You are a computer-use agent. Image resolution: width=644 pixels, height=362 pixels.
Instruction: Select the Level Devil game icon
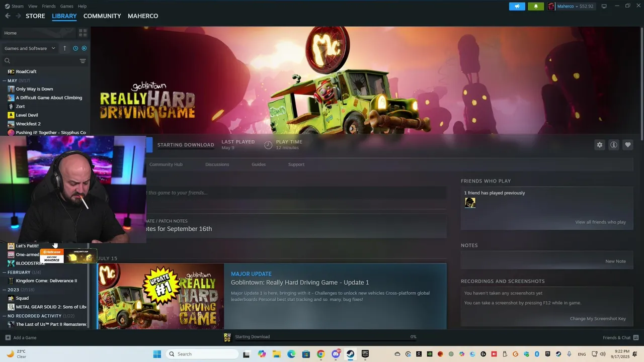point(11,115)
